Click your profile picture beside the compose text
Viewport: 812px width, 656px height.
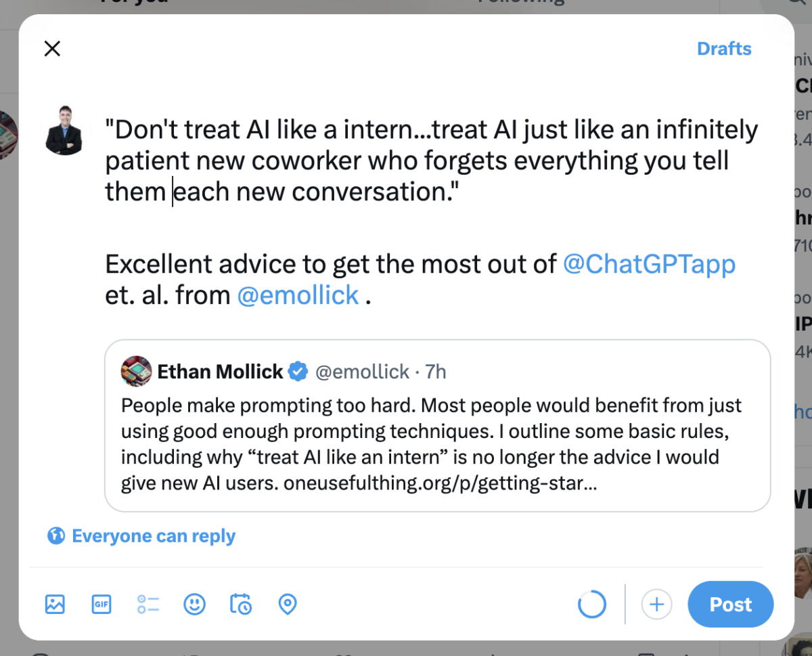pyautogui.click(x=64, y=131)
